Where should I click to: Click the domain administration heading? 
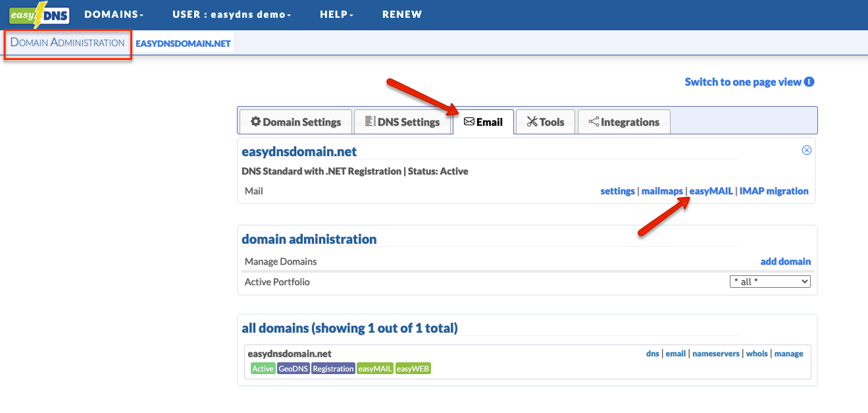click(309, 239)
